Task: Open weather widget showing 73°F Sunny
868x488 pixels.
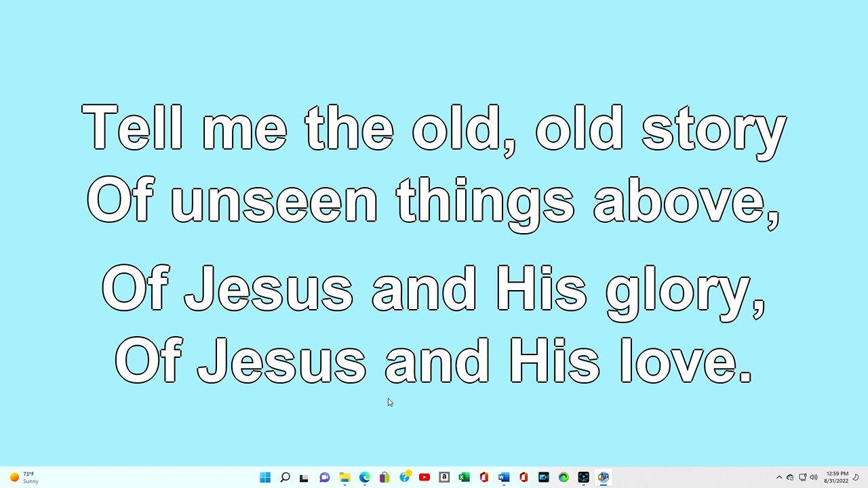Action: pyautogui.click(x=24, y=477)
